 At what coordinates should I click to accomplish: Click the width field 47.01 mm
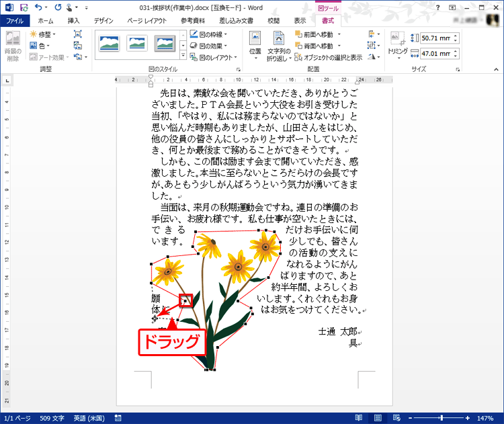[x=436, y=54]
